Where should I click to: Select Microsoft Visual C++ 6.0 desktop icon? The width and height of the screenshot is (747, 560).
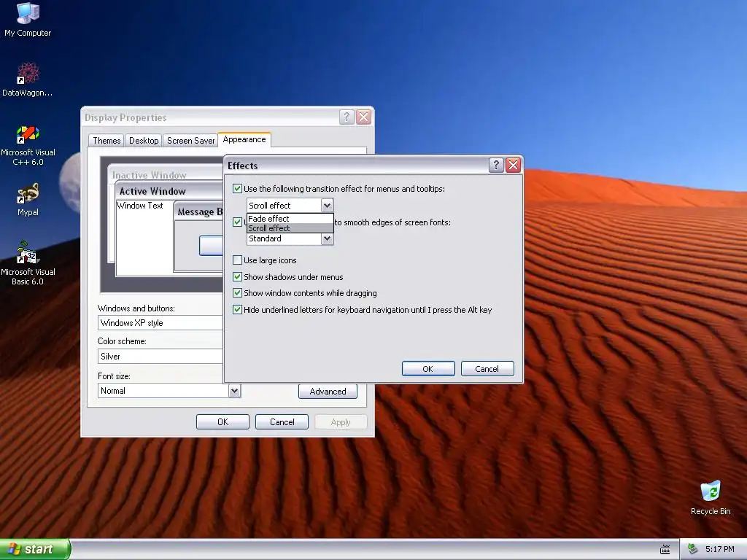pyautogui.click(x=28, y=146)
